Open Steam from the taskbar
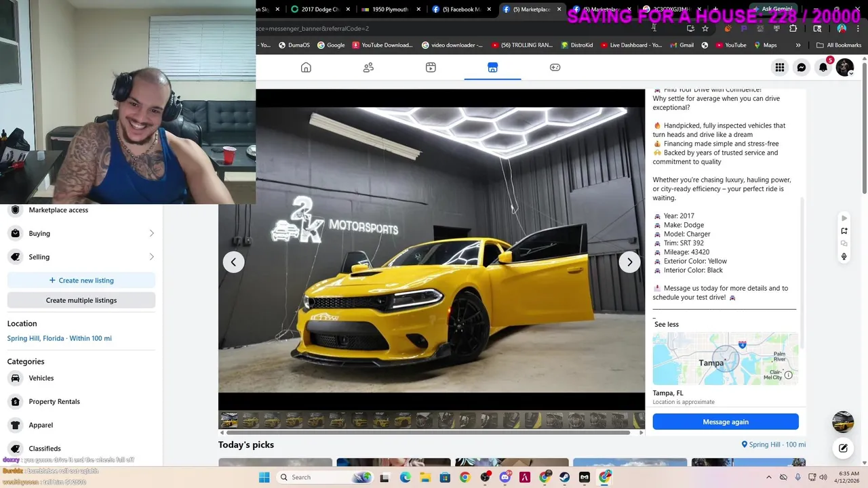This screenshot has height=488, width=868. [x=565, y=477]
